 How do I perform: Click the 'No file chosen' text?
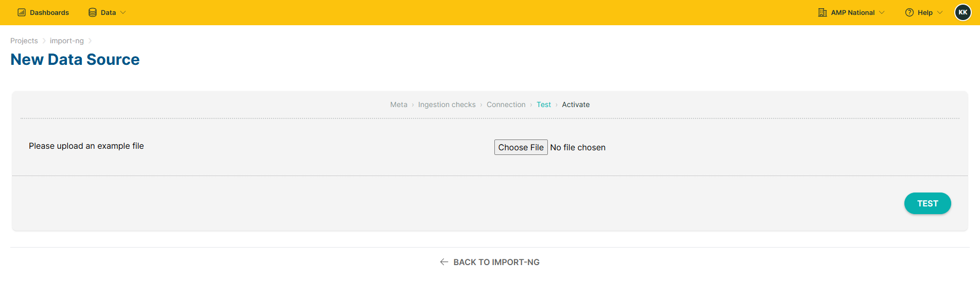578,147
